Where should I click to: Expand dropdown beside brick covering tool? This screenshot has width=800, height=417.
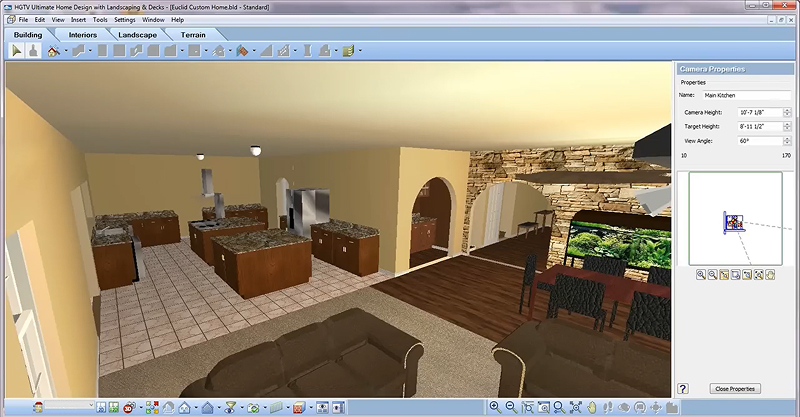click(254, 51)
